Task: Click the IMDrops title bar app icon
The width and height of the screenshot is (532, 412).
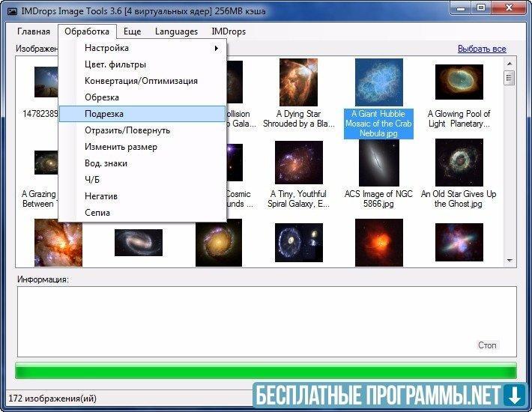Action: tap(12, 11)
